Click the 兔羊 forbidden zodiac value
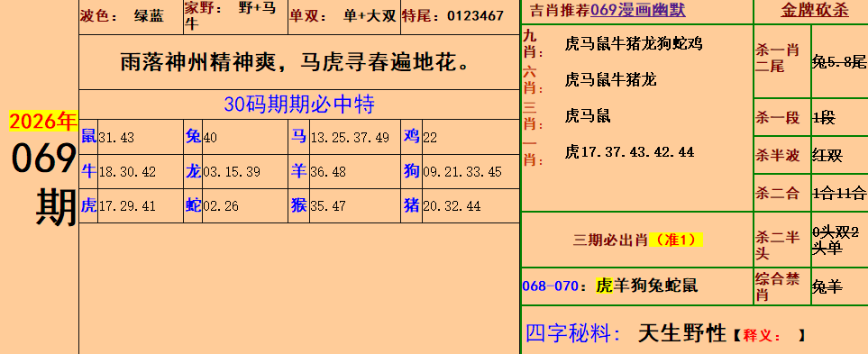Screen dimensions: 868x354 [x=827, y=287]
